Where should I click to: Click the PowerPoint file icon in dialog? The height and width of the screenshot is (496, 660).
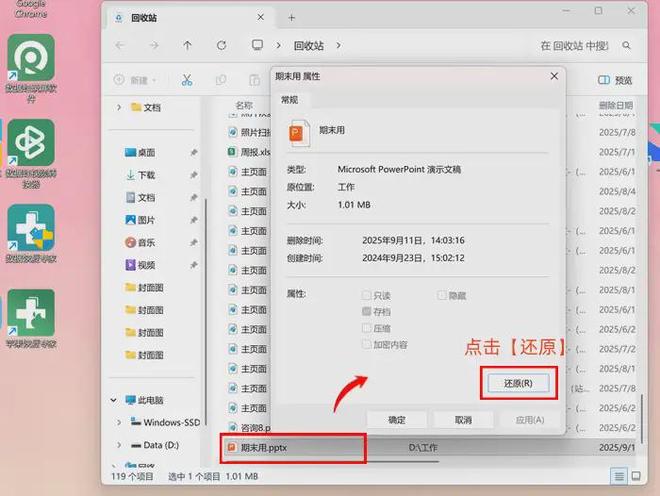tap(299, 133)
